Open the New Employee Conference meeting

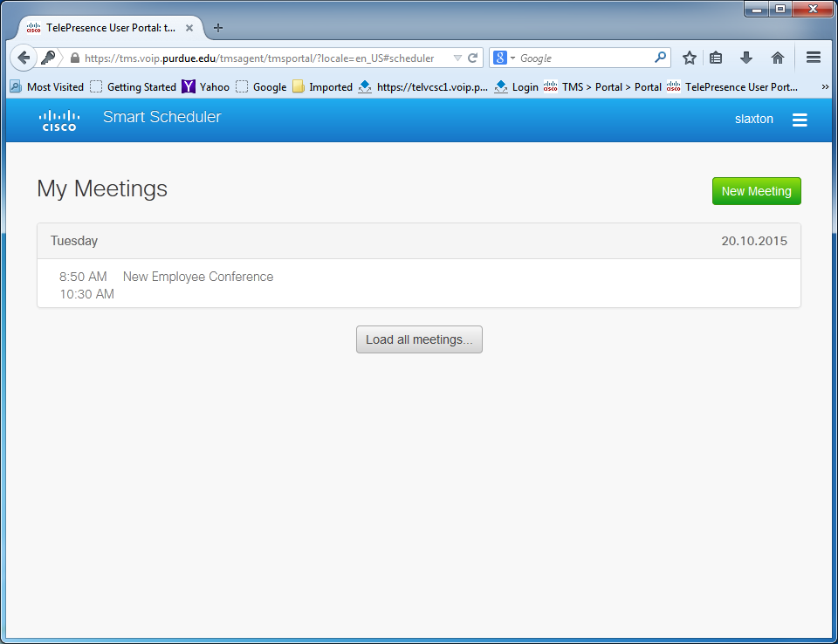pos(198,277)
